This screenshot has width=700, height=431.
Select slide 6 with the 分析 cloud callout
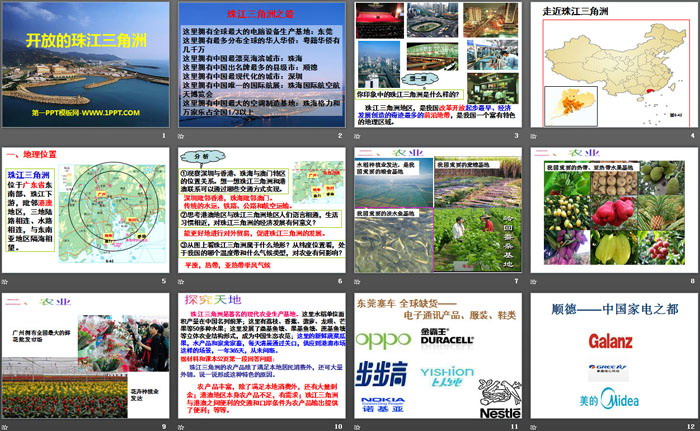262,210
